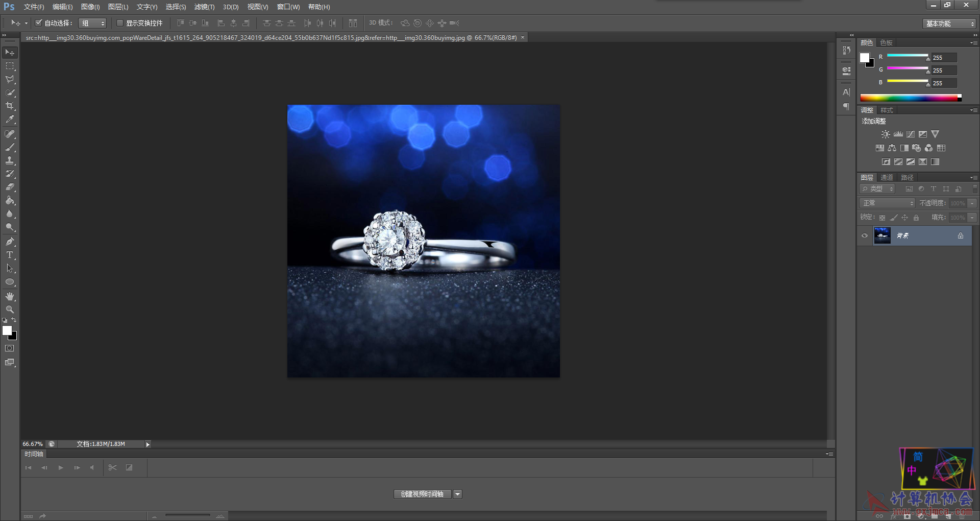980x521 pixels.
Task: Select the Path Selection tool
Action: point(10,268)
